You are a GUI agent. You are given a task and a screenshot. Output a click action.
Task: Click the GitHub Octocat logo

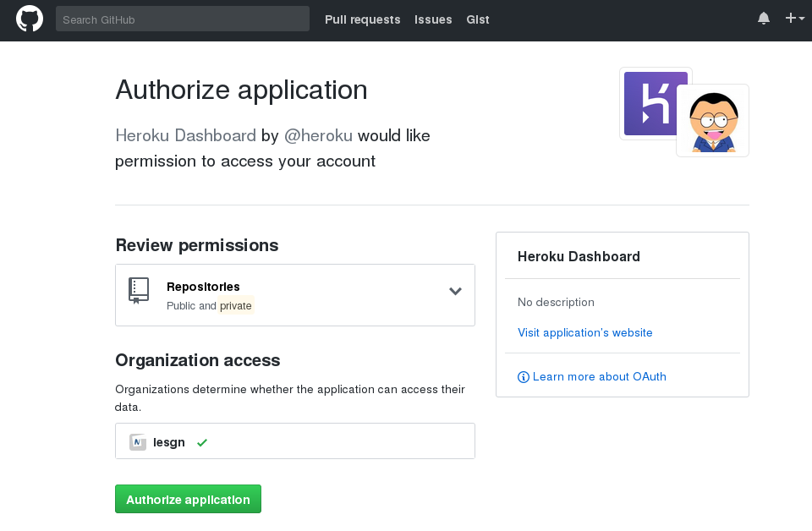pyautogui.click(x=30, y=19)
